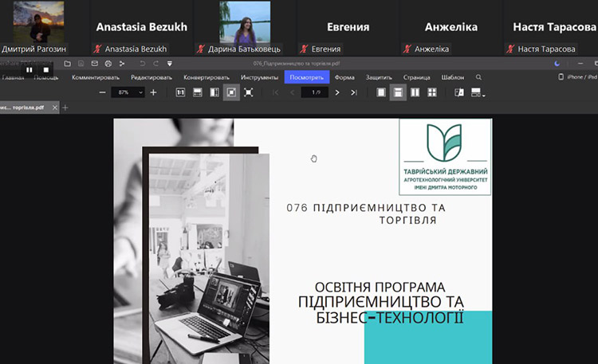Image resolution: width=598 pixels, height=364 pixels.
Task: Undo the last action
Action: click(x=142, y=64)
